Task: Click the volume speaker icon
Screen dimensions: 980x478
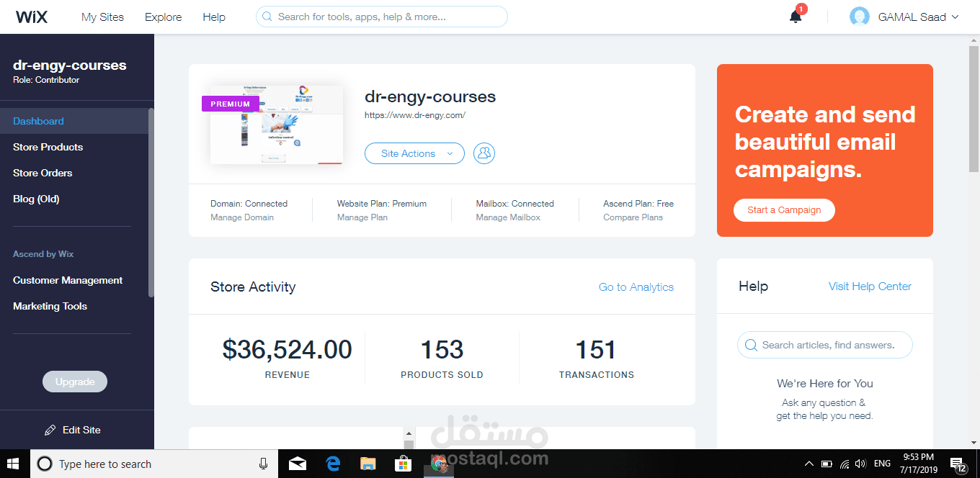Action: click(x=860, y=464)
